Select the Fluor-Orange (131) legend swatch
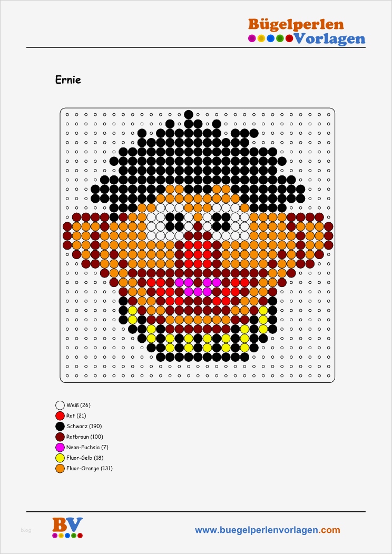Screen dimensions: 392x554 (61, 469)
